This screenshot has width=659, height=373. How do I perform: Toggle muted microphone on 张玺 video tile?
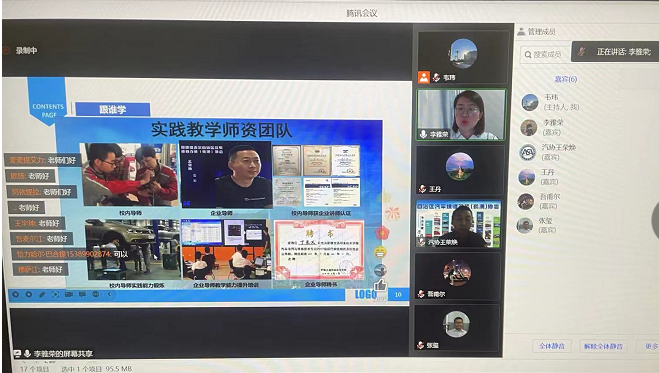420,345
